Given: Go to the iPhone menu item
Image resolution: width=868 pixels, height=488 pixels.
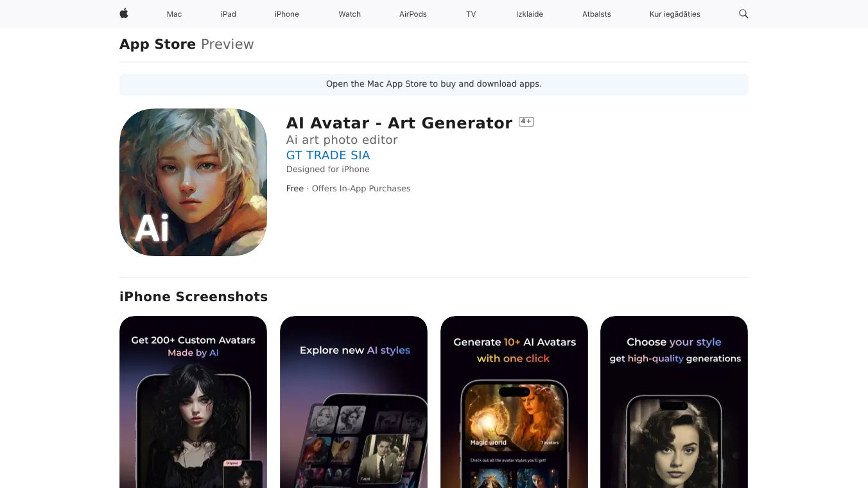Looking at the screenshot, I should (x=287, y=14).
